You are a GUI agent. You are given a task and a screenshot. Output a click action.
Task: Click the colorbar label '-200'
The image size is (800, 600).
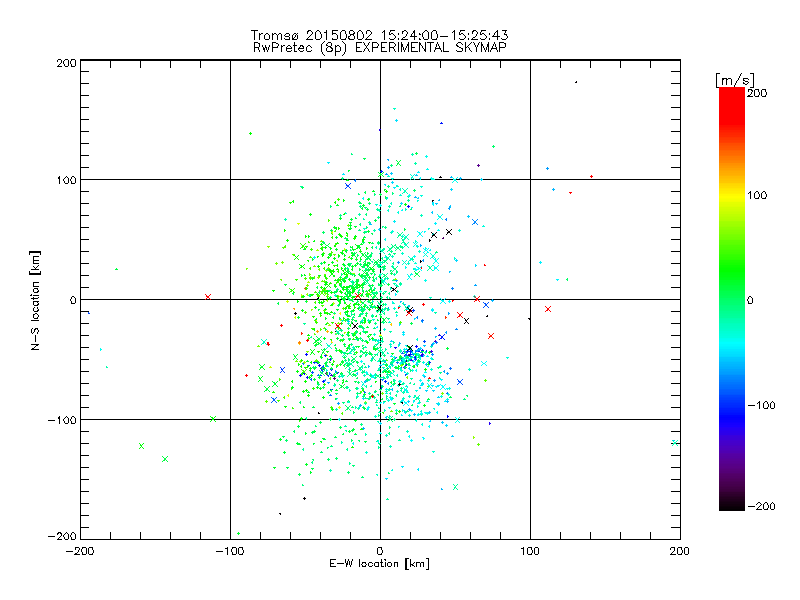(x=761, y=506)
